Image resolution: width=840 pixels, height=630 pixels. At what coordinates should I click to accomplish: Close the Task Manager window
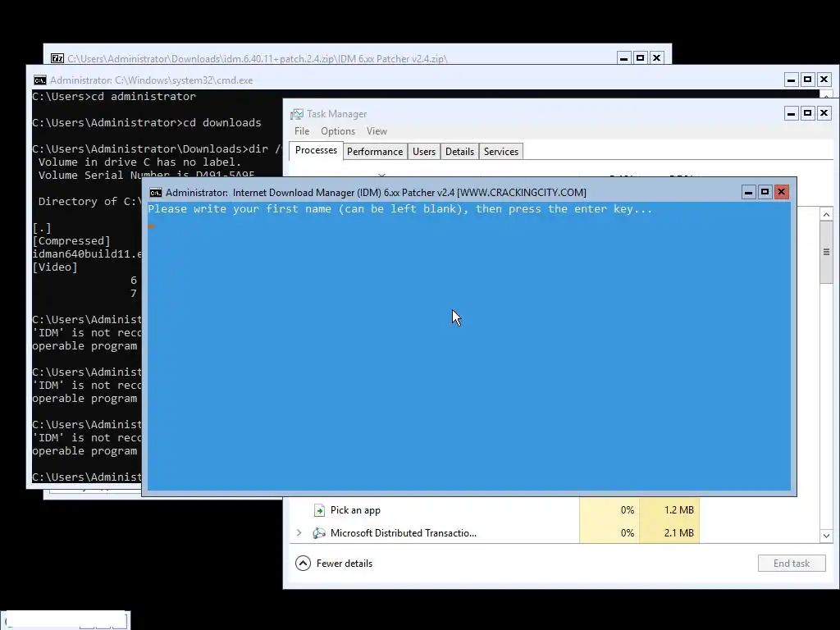tap(824, 113)
